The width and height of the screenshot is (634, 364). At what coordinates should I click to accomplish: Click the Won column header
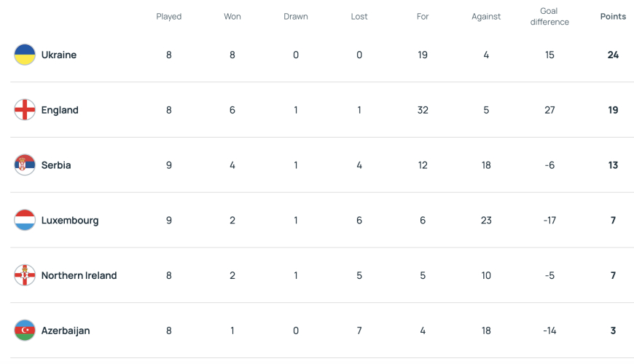click(232, 17)
